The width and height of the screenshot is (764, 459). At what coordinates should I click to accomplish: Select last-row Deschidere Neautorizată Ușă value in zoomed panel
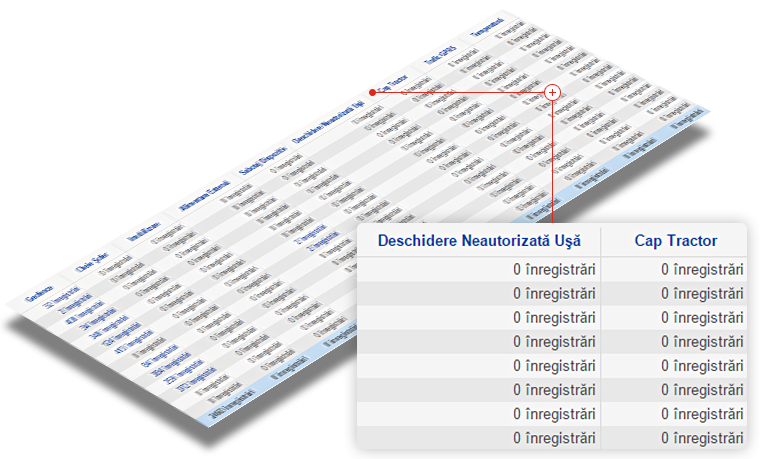tap(554, 437)
